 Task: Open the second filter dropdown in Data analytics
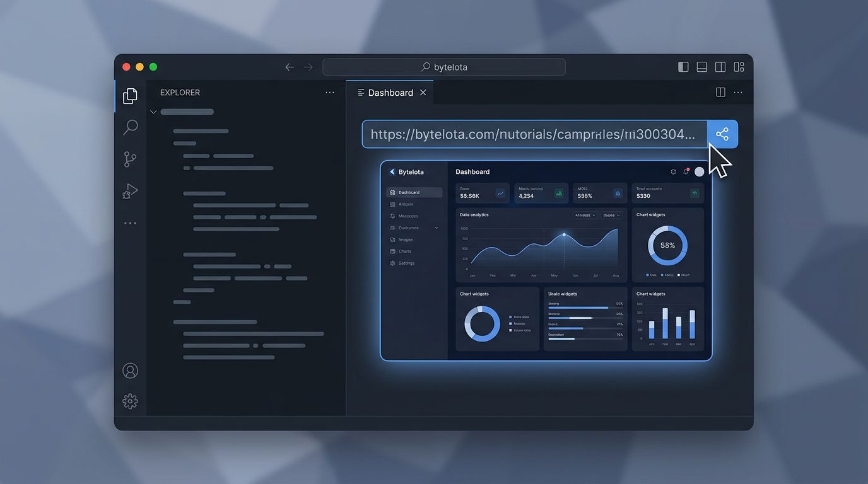611,215
